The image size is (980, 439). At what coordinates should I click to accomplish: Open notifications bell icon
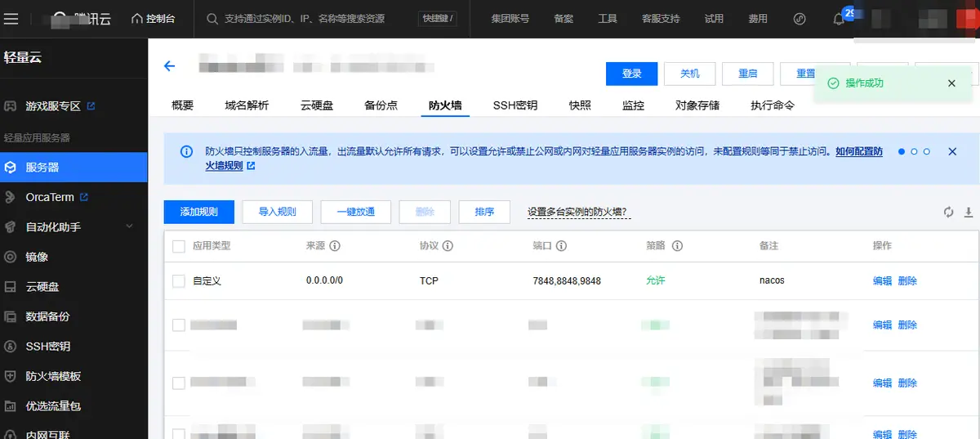coord(839,19)
